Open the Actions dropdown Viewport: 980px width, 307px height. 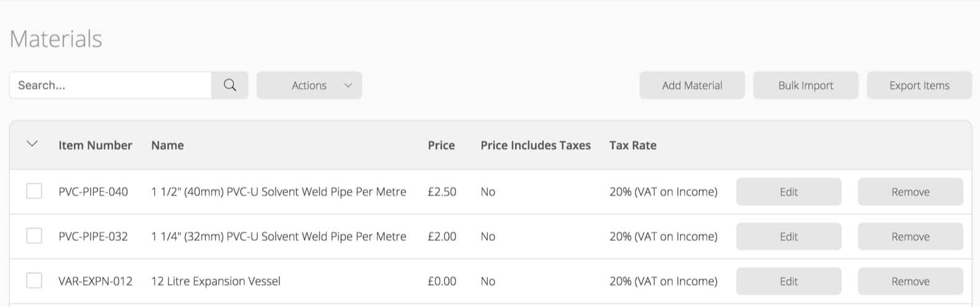click(309, 85)
